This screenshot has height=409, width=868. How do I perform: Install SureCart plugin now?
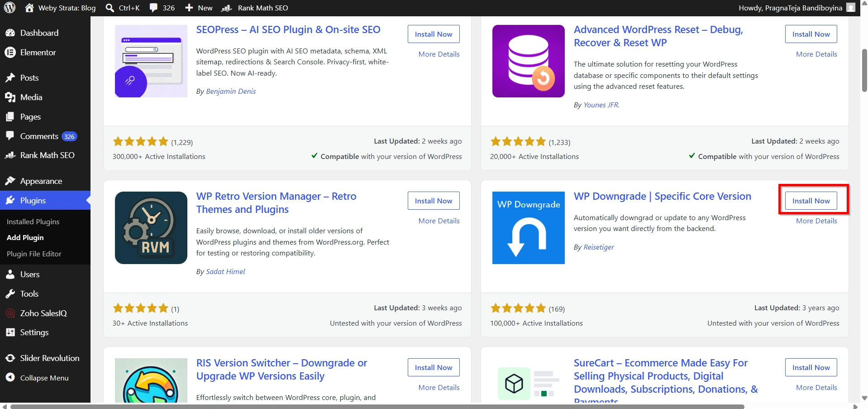tap(811, 367)
